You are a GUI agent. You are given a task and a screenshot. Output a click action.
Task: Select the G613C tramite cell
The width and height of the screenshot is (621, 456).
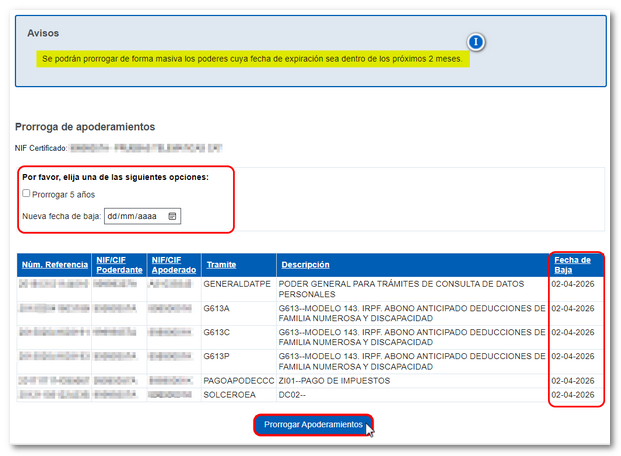pyautogui.click(x=217, y=332)
